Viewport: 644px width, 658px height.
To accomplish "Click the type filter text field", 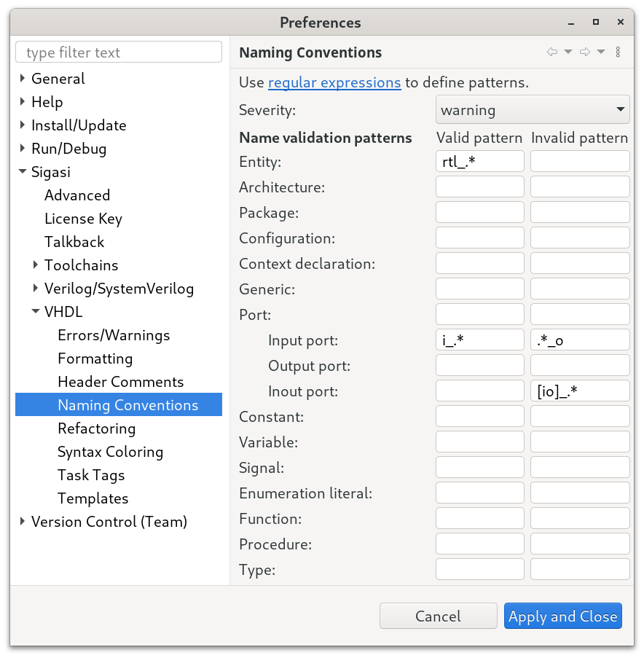I will pyautogui.click(x=119, y=52).
